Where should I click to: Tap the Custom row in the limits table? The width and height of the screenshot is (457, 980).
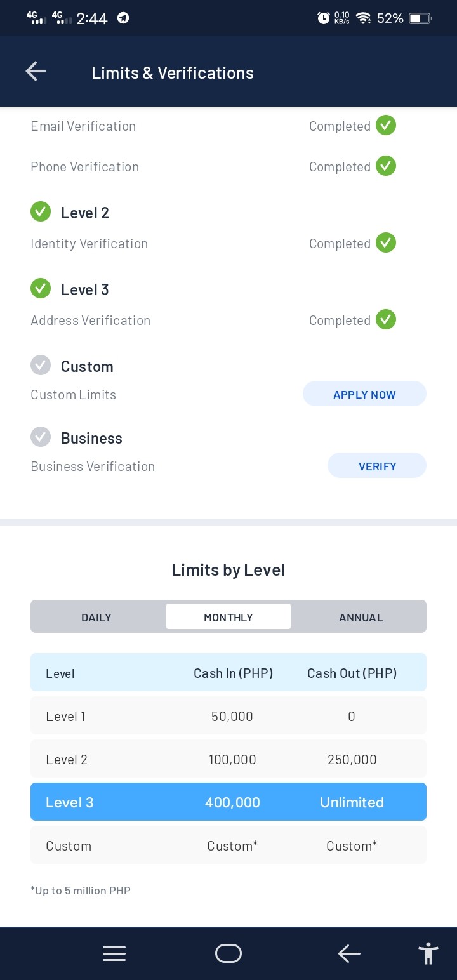228,845
